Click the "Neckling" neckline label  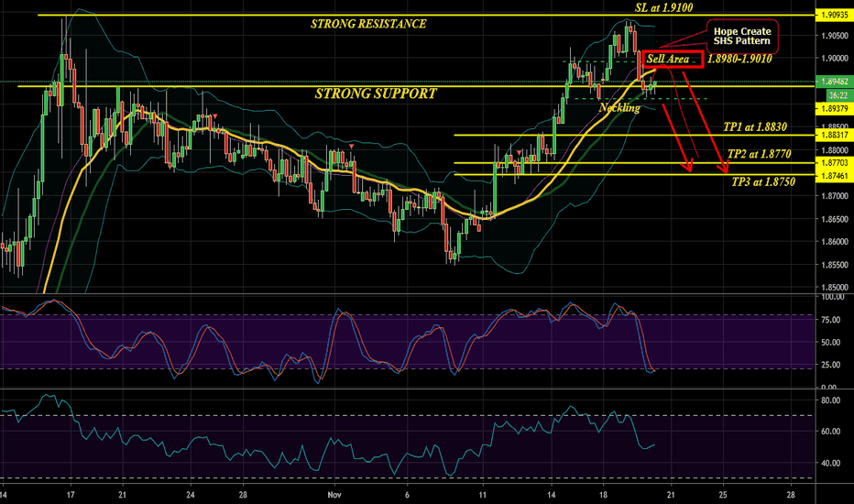point(619,108)
